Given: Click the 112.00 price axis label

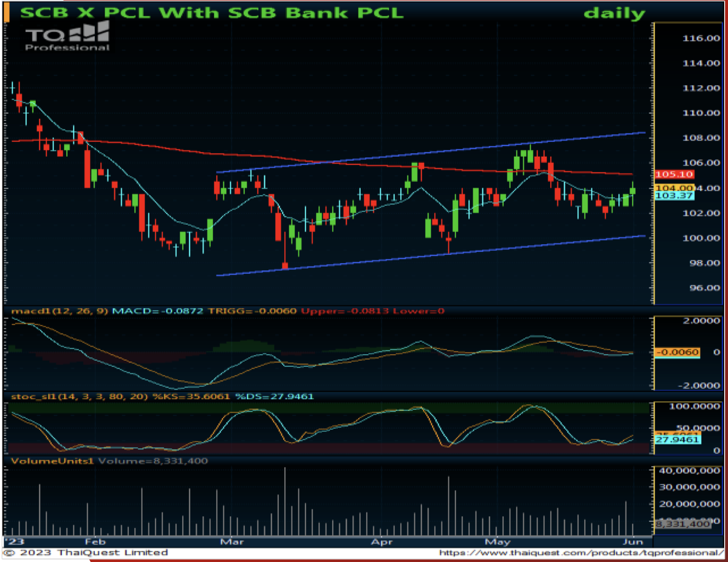Looking at the screenshot, I should click(x=701, y=88).
